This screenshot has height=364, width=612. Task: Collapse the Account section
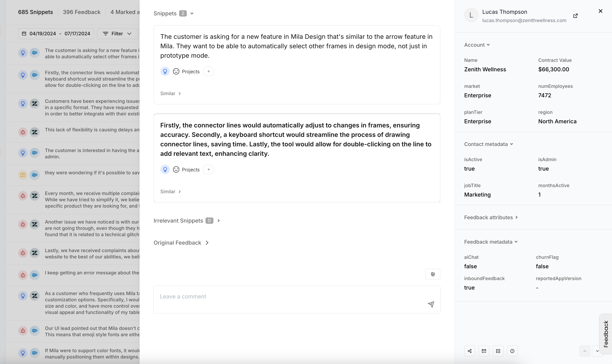click(x=477, y=45)
